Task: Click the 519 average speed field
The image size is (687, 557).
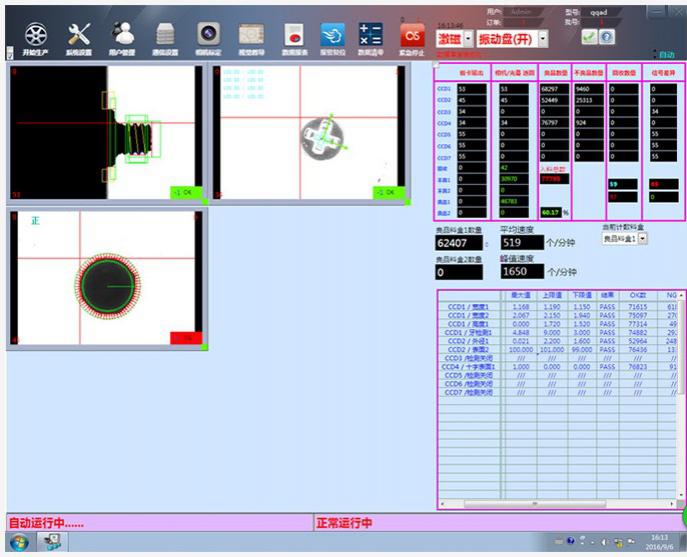Action: 522,242
